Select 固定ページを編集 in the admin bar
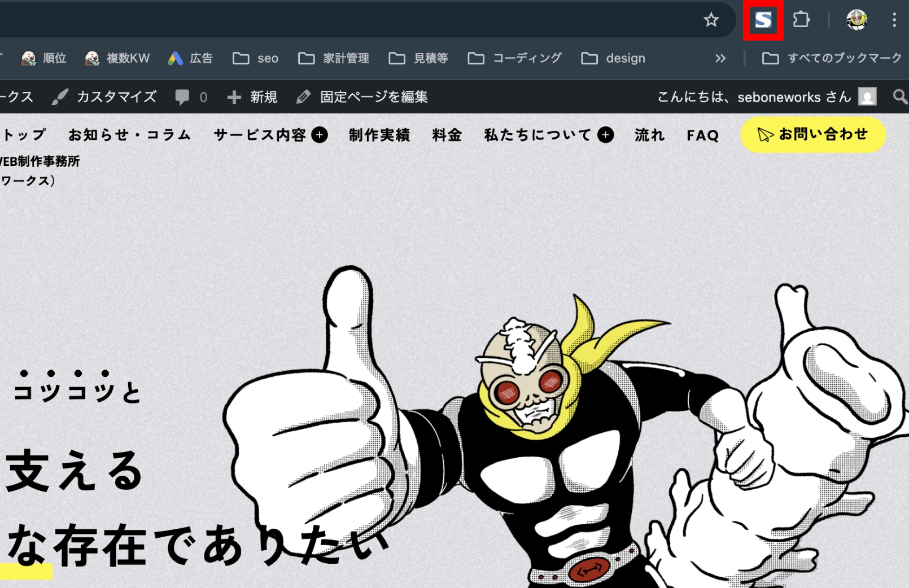909x588 pixels. coord(362,97)
